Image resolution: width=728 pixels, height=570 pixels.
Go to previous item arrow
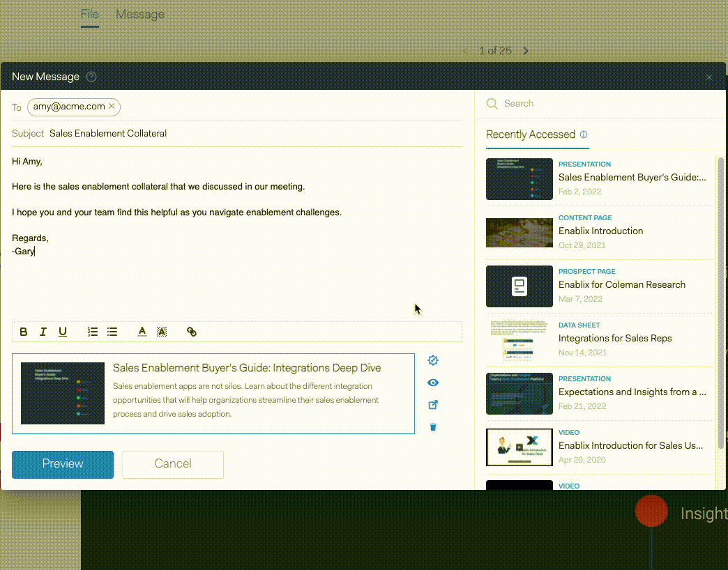click(465, 51)
